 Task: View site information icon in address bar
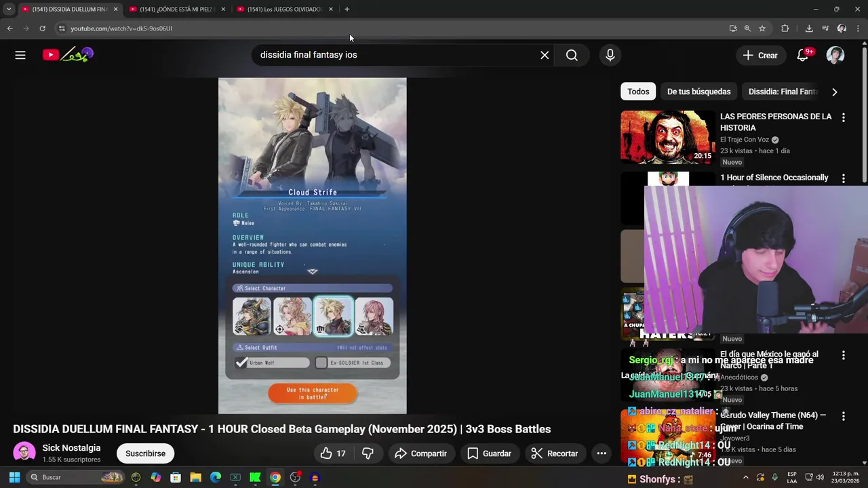pyautogui.click(x=61, y=28)
